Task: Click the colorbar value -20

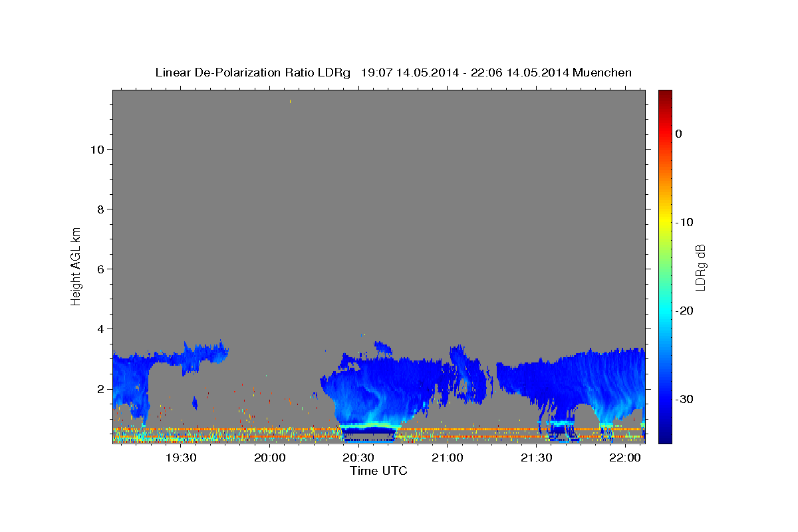Action: click(x=685, y=311)
